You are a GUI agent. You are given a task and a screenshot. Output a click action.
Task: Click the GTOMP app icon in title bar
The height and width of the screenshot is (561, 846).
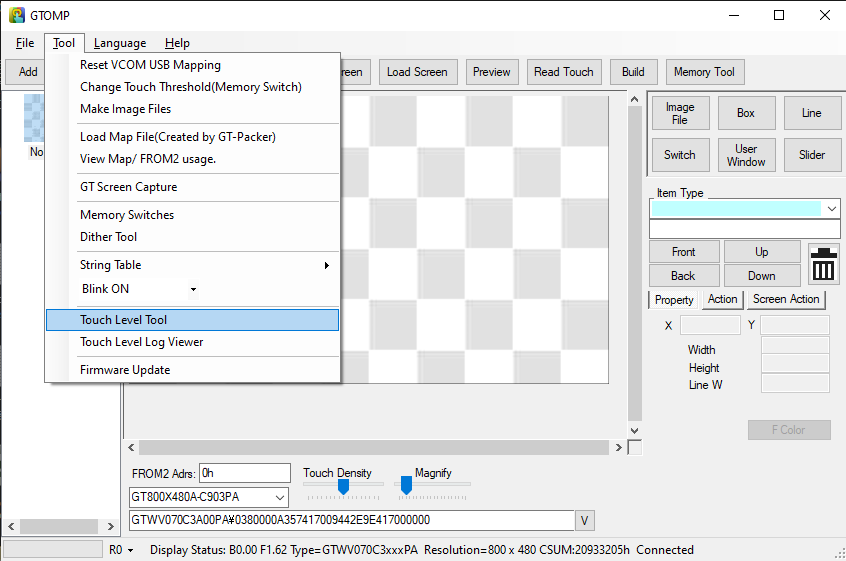point(17,15)
